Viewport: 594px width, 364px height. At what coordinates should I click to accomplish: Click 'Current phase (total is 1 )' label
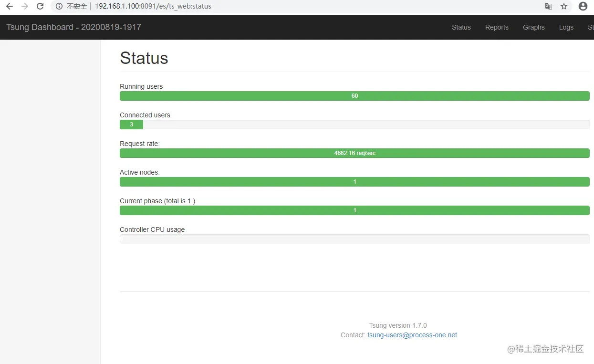click(157, 201)
